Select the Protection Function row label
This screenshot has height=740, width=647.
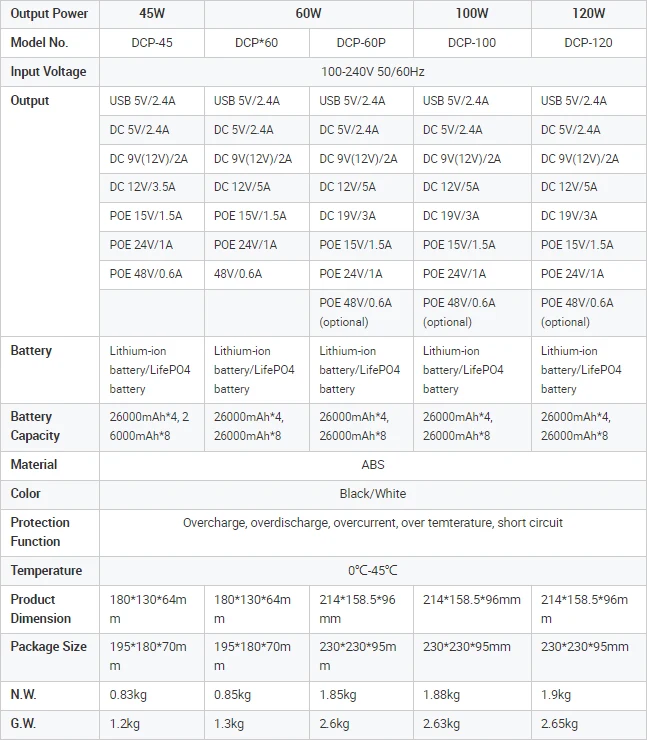coord(40,532)
